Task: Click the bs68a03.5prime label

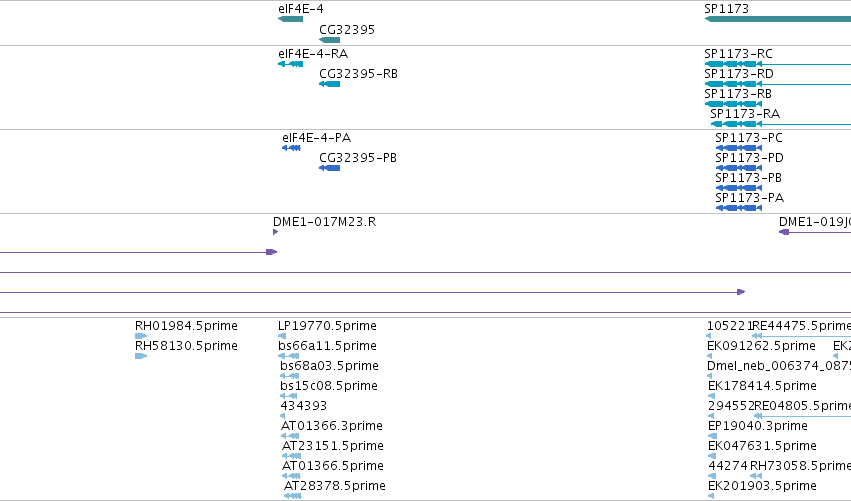Action: [x=329, y=366]
